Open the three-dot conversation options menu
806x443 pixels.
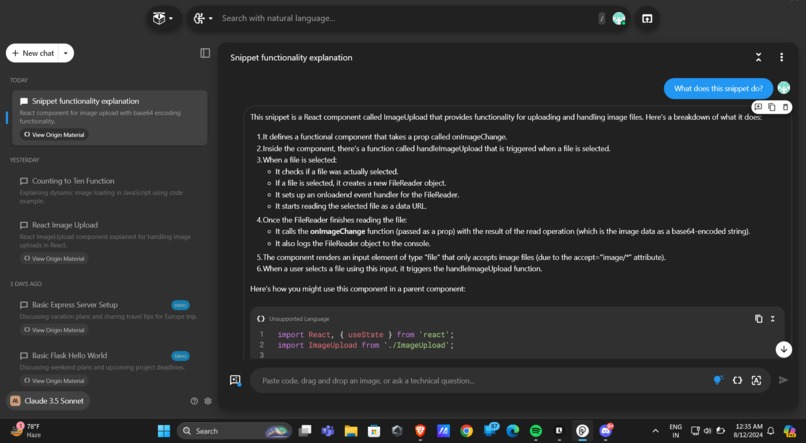click(x=781, y=57)
